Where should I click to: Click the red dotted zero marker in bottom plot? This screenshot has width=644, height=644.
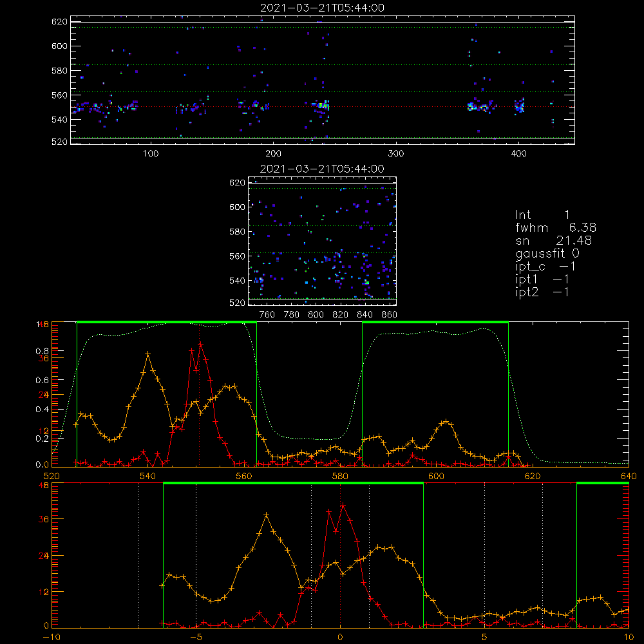coord(340,554)
